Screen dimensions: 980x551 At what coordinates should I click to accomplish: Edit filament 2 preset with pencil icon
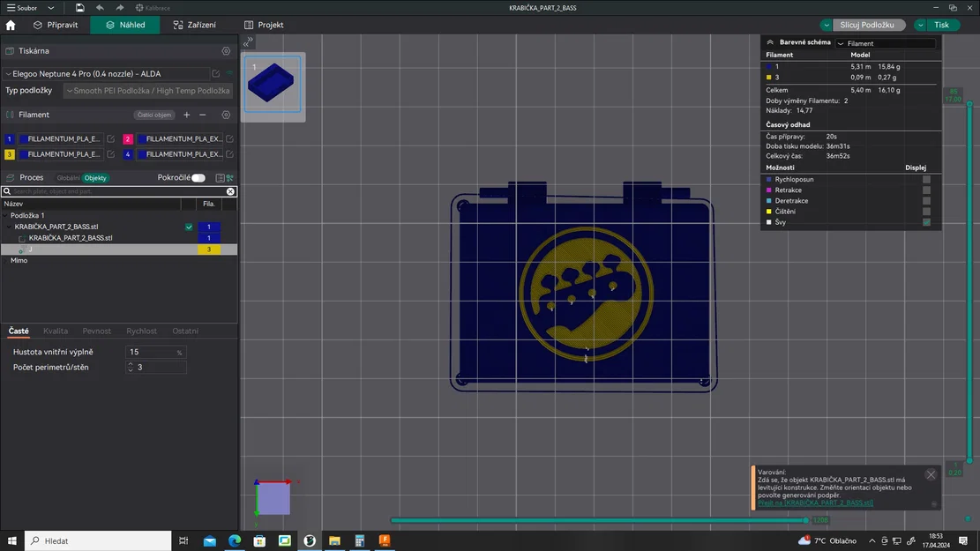[x=229, y=138]
